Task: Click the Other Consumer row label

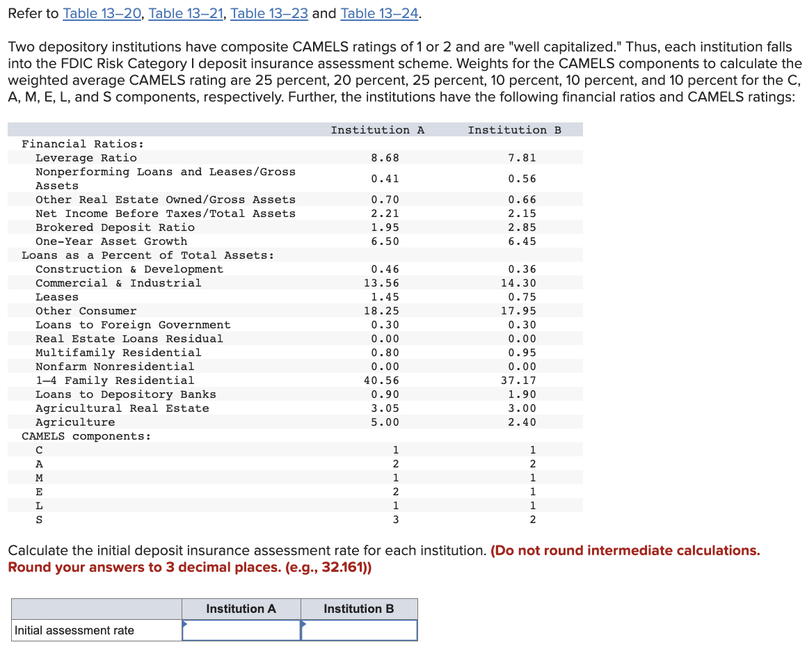Action: click(86, 311)
